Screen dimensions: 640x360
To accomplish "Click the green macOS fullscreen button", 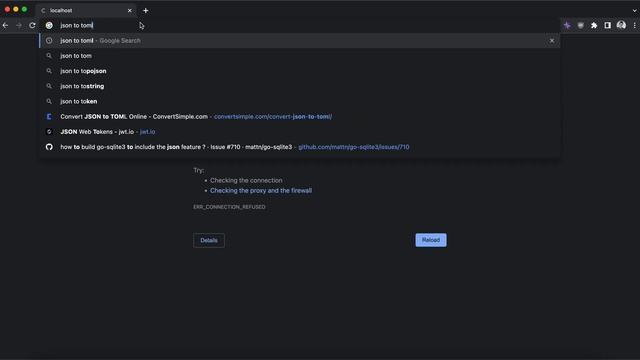I will click(24, 9).
